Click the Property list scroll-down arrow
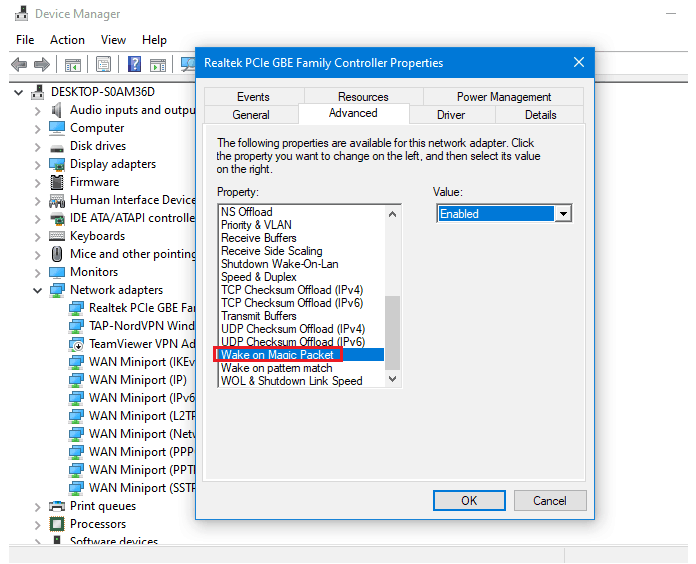The height and width of the screenshot is (564, 696). click(x=392, y=379)
